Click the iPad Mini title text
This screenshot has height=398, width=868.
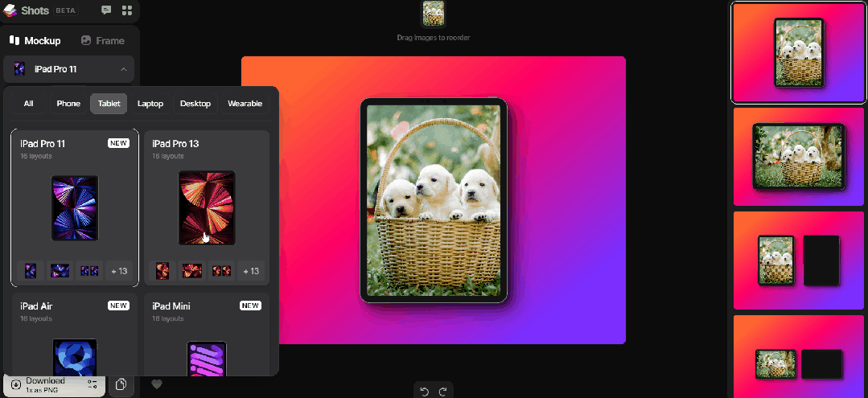pyautogui.click(x=171, y=306)
